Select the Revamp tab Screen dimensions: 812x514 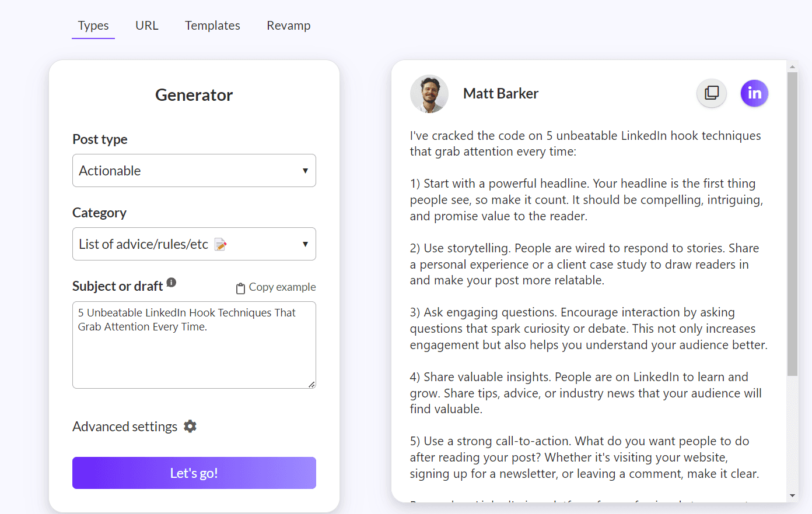click(289, 26)
